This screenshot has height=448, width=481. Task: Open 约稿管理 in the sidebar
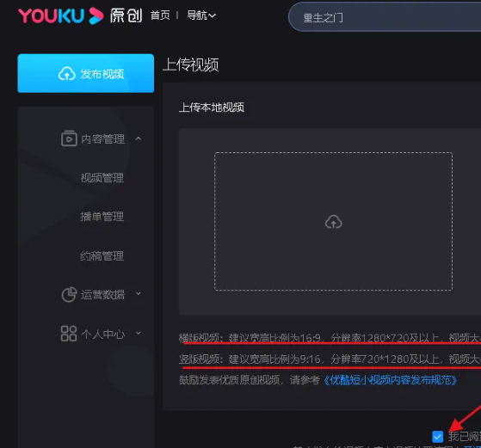pyautogui.click(x=102, y=255)
